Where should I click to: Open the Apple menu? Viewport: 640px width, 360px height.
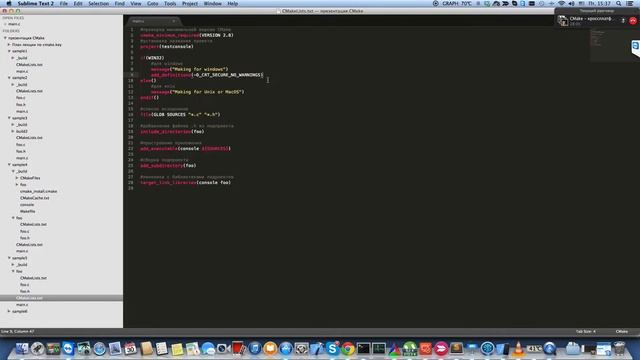pyautogui.click(x=9, y=3)
